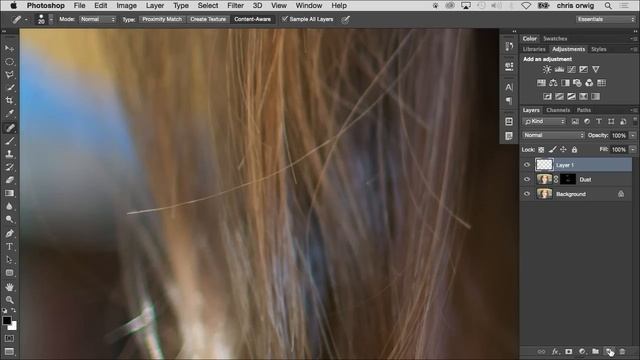640x360 pixels.
Task: Select the Crop tool
Action: (x=9, y=100)
